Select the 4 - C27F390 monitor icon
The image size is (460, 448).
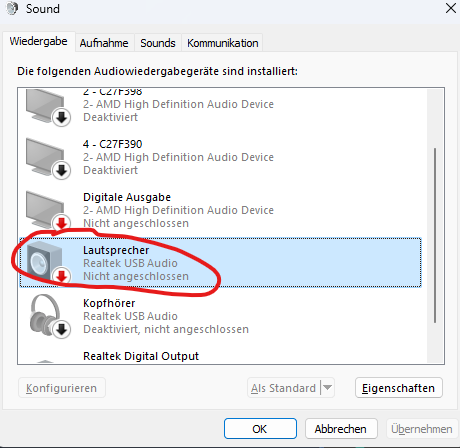click(48, 159)
